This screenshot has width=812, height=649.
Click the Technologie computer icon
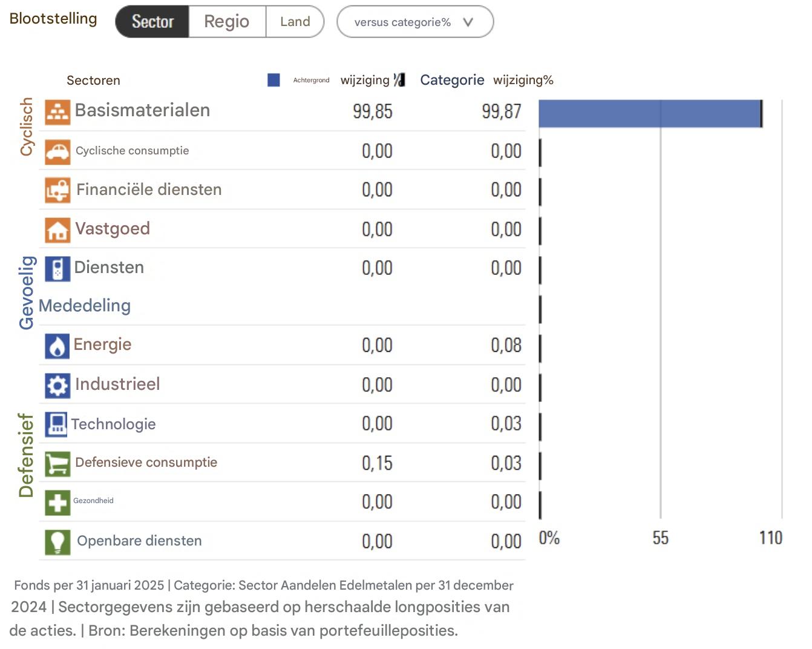(x=56, y=424)
